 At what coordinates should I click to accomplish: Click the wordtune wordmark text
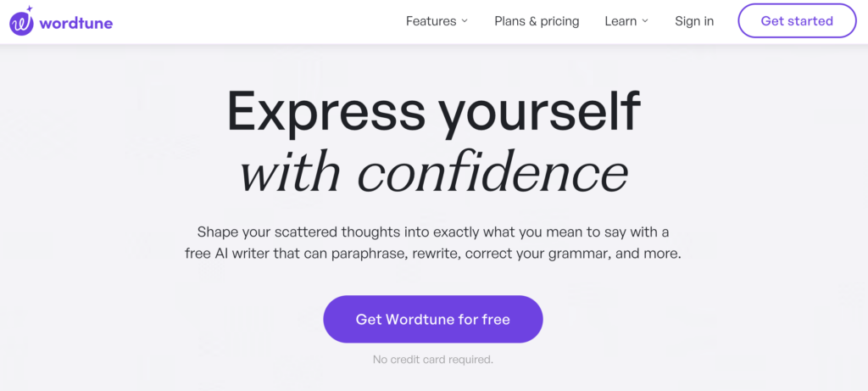coord(76,23)
